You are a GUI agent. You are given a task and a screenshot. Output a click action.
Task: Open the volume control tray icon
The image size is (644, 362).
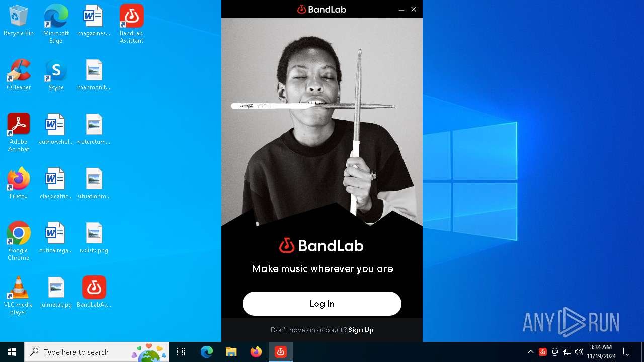579,352
